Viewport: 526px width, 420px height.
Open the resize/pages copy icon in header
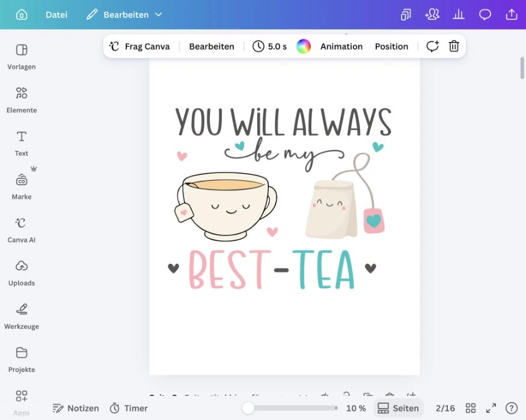406,15
